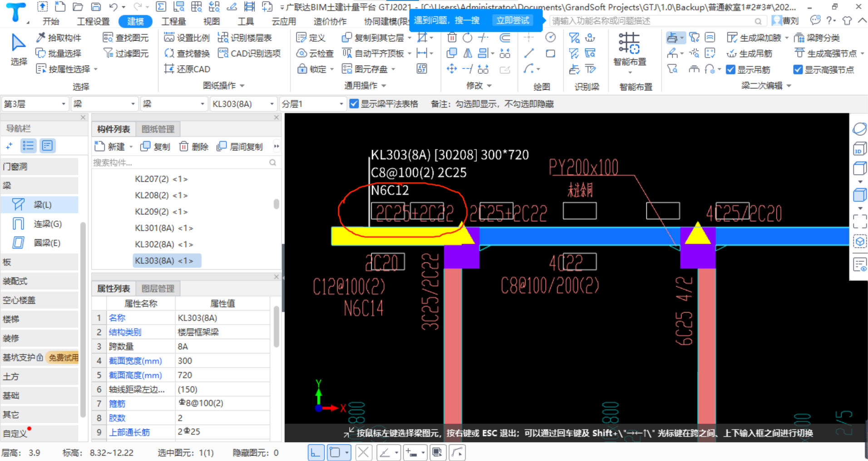Click the 箍筋 property link
This screenshot has width=868, height=461.
[117, 403]
